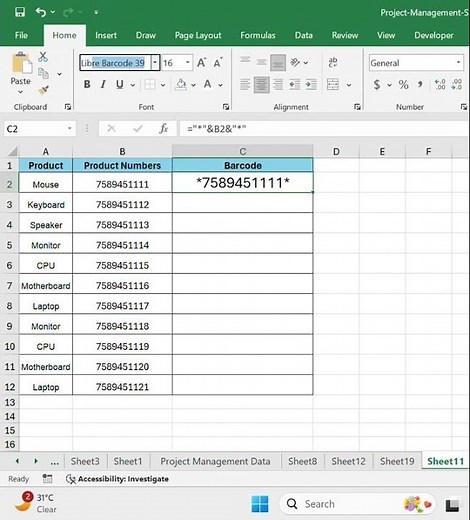Open Clipboard pane dialog launcher
470x520 pixels.
pos(68,107)
